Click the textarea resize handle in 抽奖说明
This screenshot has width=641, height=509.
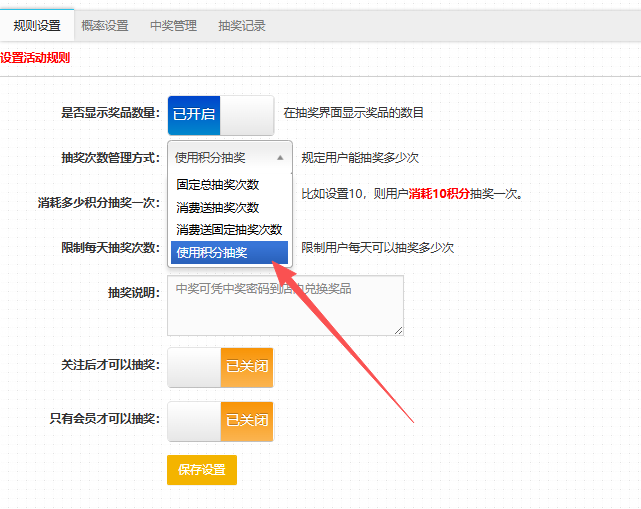[398, 329]
